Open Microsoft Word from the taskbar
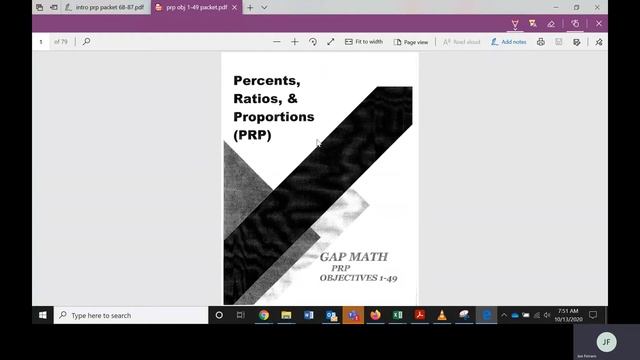The width and height of the screenshot is (640, 360). pos(309,315)
